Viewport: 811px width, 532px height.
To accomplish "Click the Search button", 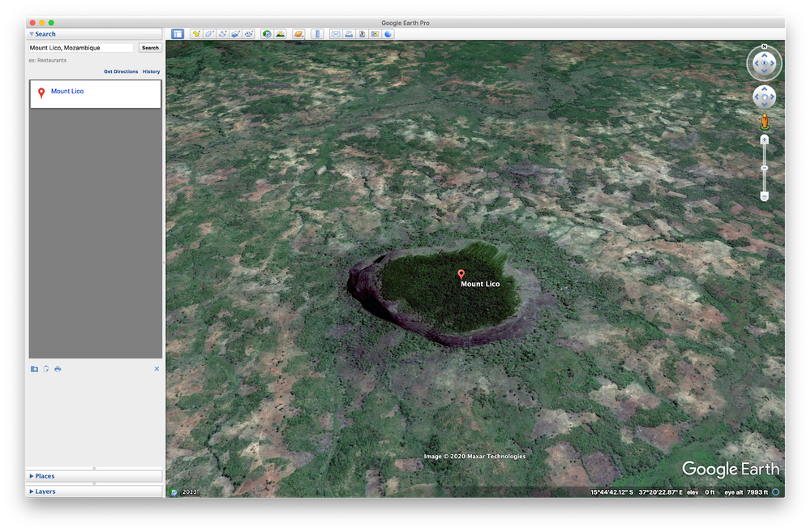I will click(x=150, y=48).
